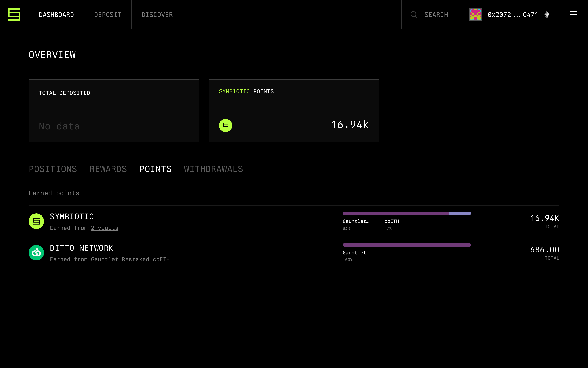
Task: Click wallet address 0x2072...0471
Action: coord(513,15)
